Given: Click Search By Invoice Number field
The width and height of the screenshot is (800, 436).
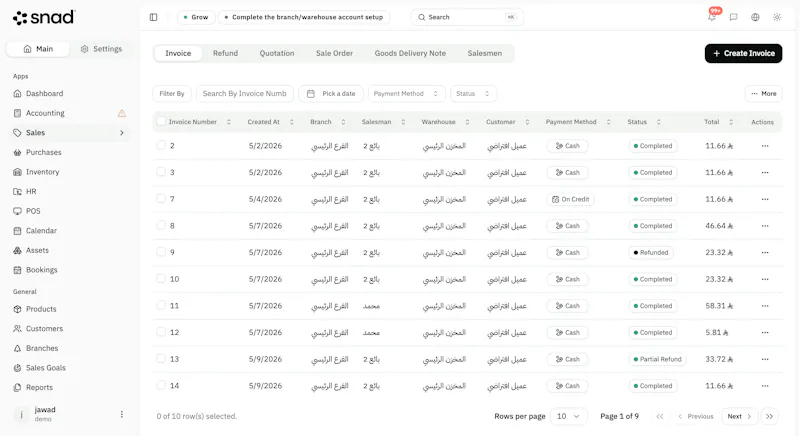Looking at the screenshot, I should point(245,94).
